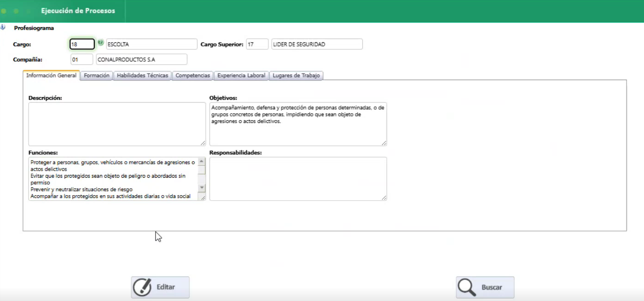Click the Funciones resize grip corner
The width and height of the screenshot is (644, 301).
(x=203, y=197)
